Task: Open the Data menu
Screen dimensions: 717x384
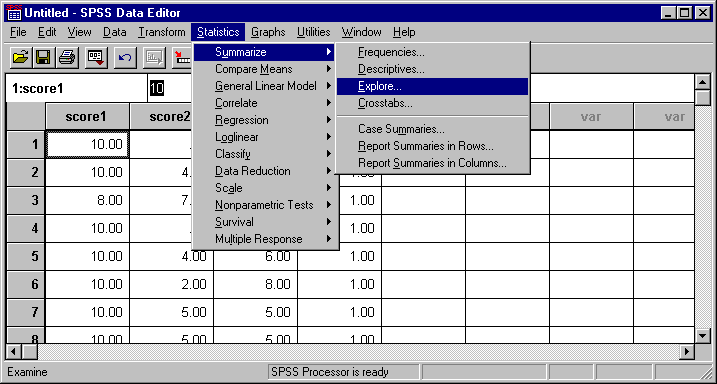Action: (114, 32)
